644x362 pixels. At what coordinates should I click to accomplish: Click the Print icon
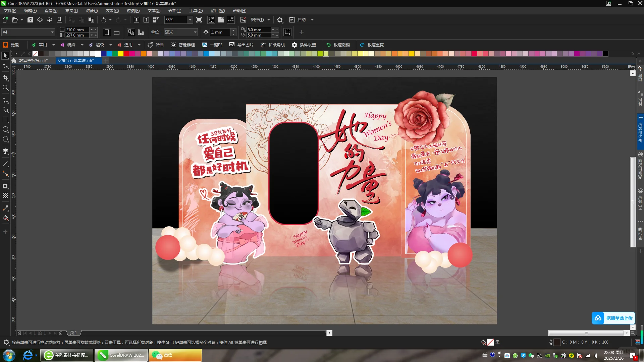tap(59, 20)
